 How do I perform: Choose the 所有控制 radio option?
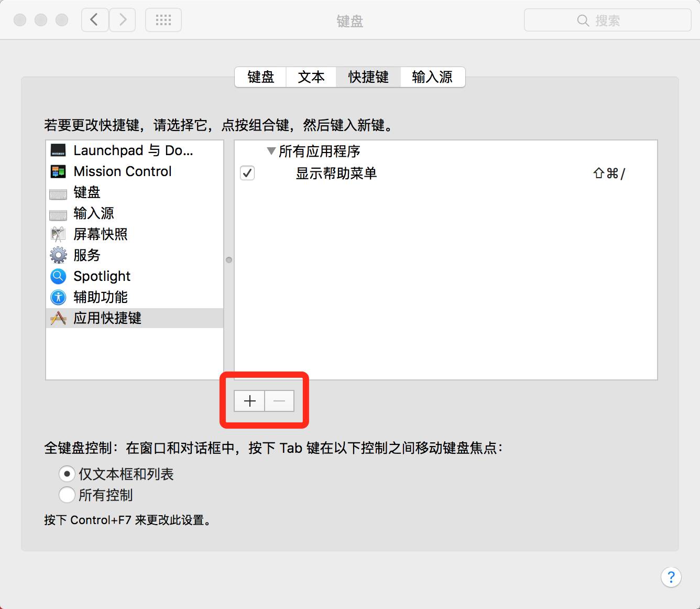[67, 495]
